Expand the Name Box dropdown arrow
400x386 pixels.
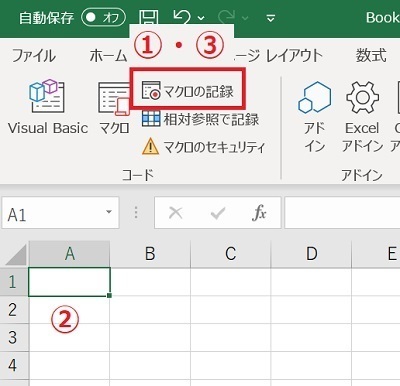pyautogui.click(x=109, y=212)
